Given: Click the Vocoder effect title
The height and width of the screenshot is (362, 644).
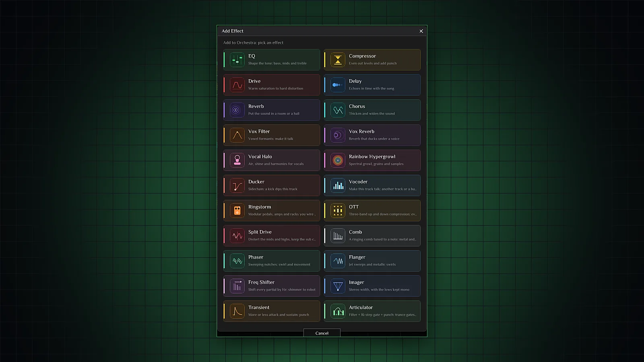Looking at the screenshot, I should 358,182.
